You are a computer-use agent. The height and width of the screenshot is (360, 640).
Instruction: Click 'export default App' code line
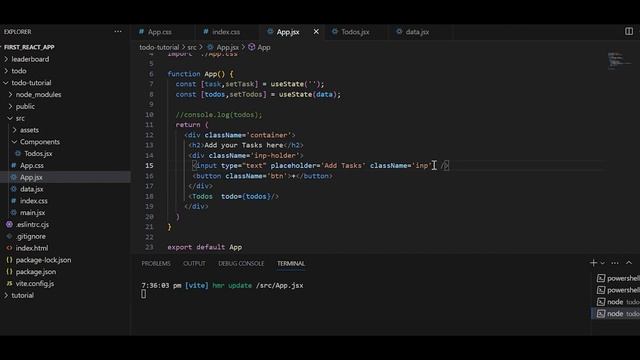click(204, 247)
